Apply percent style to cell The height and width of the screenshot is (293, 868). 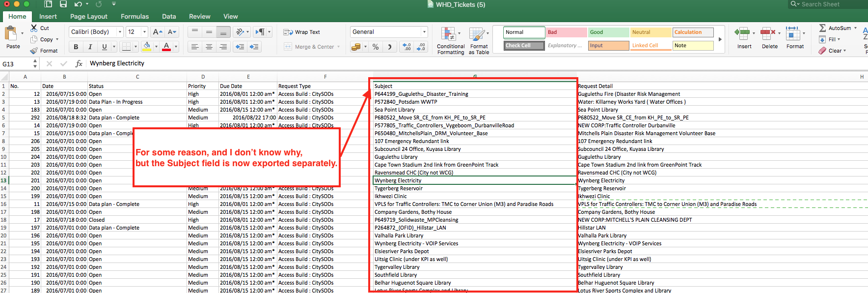376,47
